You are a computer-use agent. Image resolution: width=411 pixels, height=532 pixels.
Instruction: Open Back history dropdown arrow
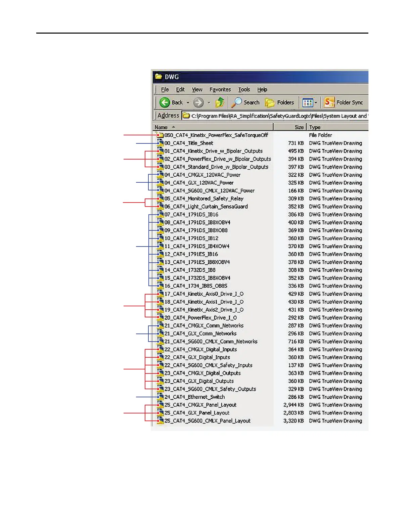tap(188, 102)
